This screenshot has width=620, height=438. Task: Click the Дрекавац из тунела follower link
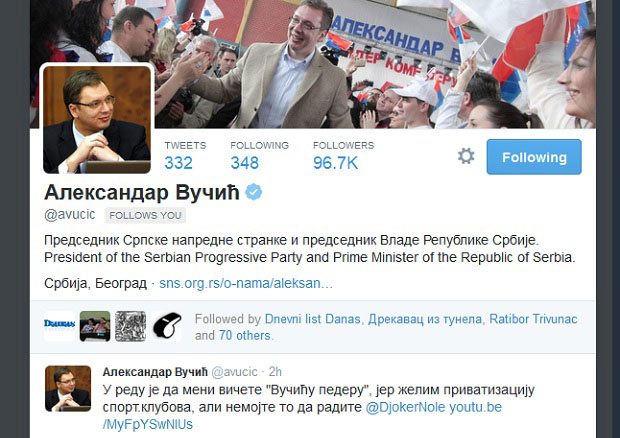click(425, 319)
